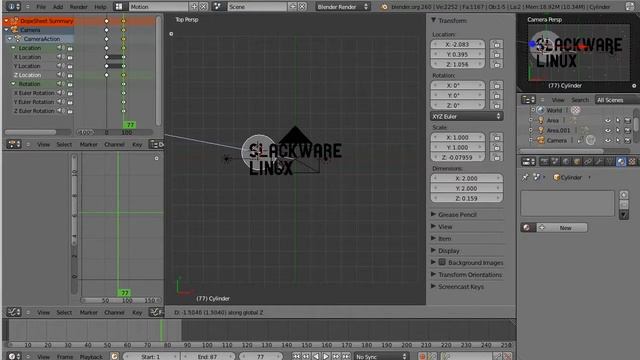This screenshot has width=640, height=360.
Task: Lock the Y scale transform value
Action: click(x=497, y=147)
